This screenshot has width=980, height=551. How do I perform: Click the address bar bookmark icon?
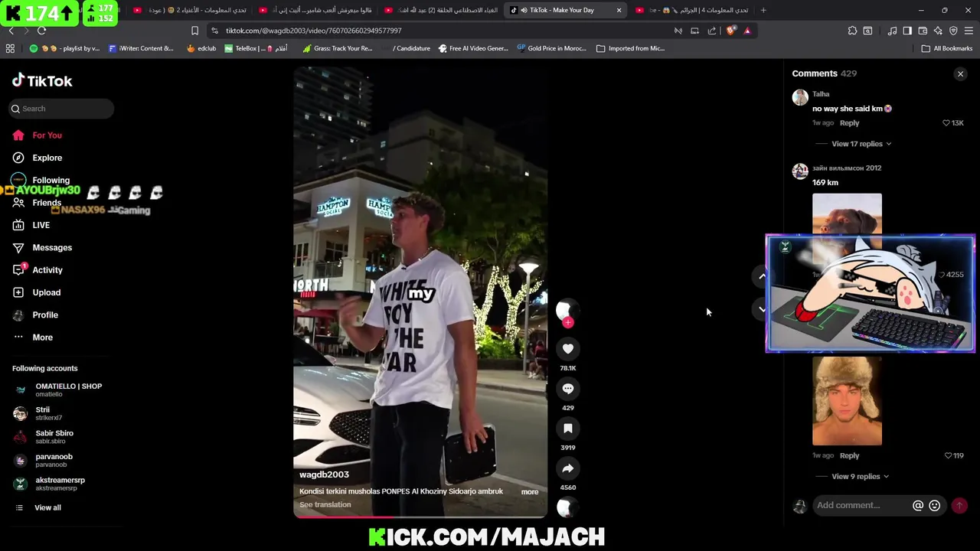[194, 31]
